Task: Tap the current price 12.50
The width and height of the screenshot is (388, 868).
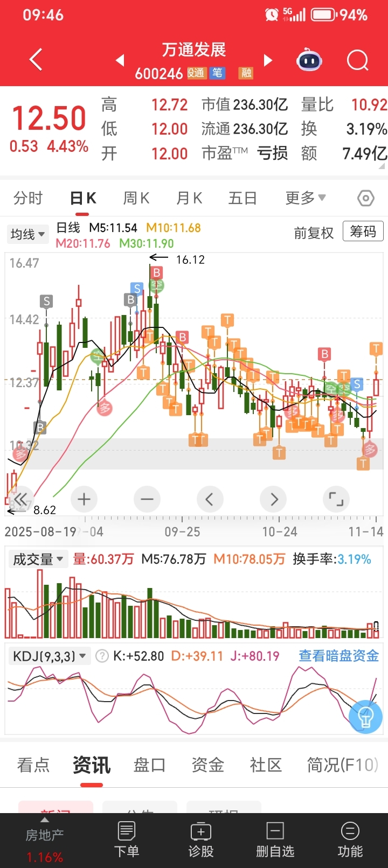Action: pos(49,118)
